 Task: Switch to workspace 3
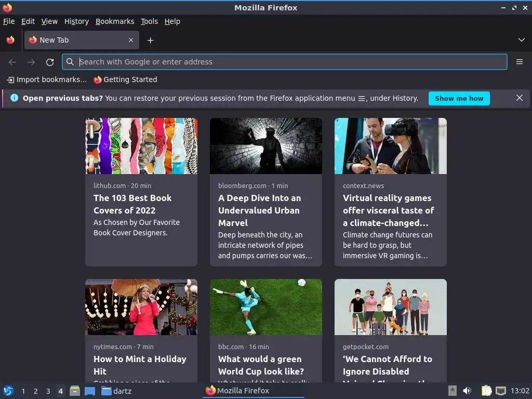pyautogui.click(x=48, y=391)
